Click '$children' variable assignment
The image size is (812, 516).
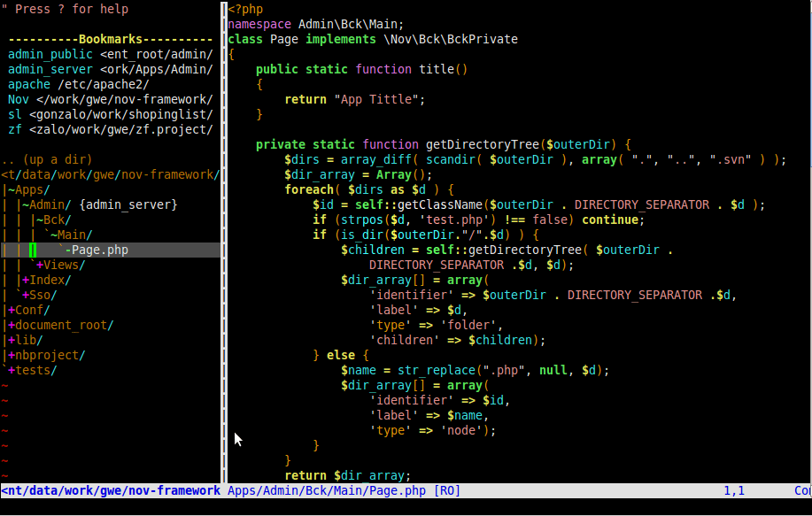tap(373, 250)
